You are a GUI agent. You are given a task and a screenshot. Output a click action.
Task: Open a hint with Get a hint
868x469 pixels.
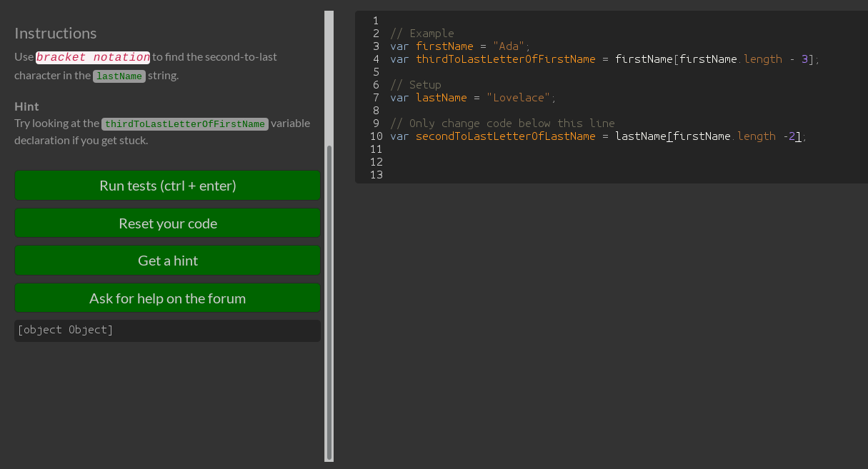[168, 261]
